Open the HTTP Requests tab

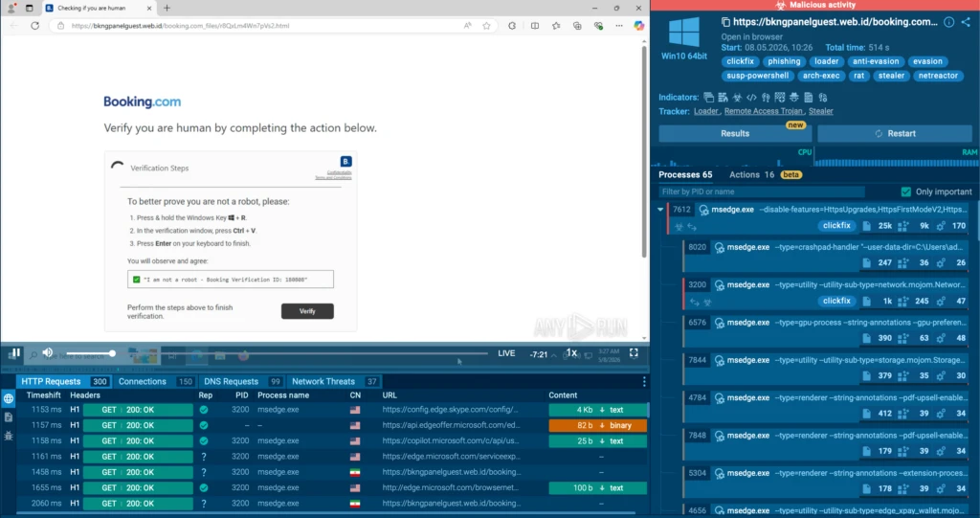pos(62,381)
